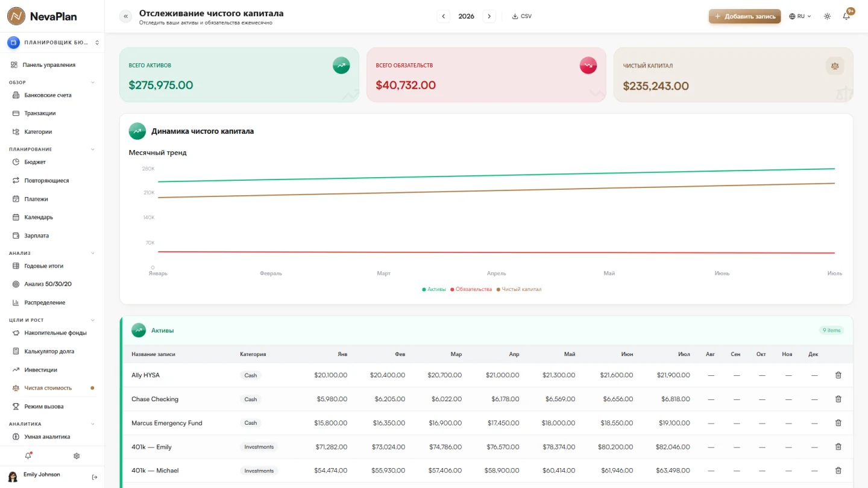Screen dimensions: 868x488
Task: Open notifications bell in top bar
Action: 846,16
